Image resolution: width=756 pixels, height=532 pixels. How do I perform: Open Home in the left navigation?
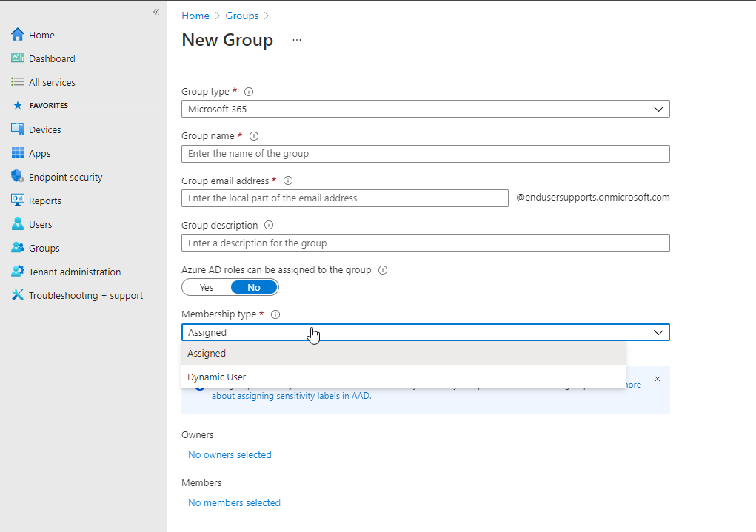coord(41,36)
